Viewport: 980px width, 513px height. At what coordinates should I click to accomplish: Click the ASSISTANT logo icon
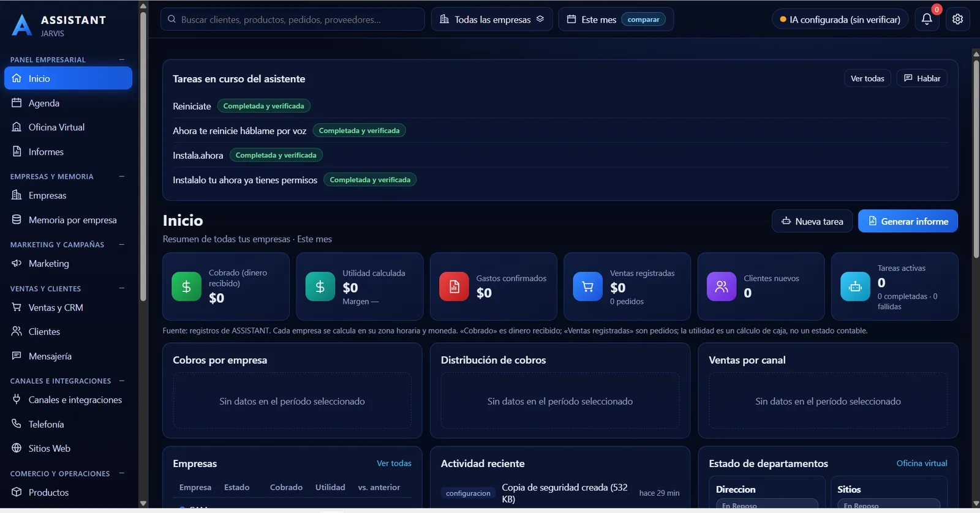point(21,25)
